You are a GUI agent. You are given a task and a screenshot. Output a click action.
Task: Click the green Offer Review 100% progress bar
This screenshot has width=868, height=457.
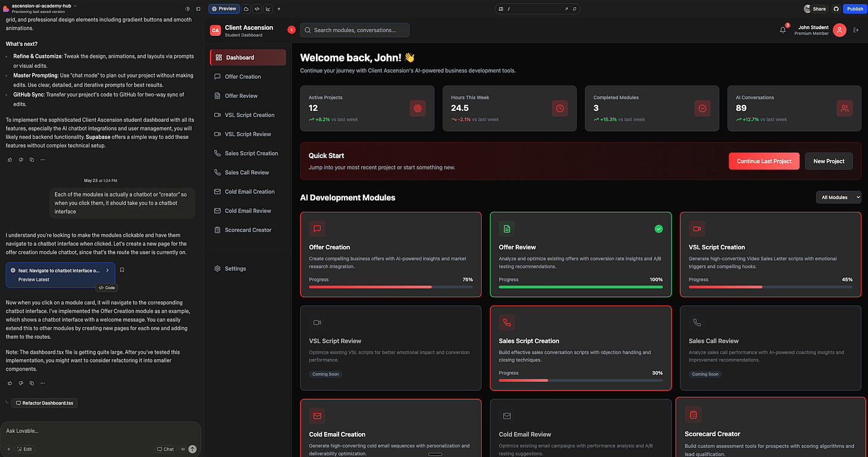click(x=581, y=287)
